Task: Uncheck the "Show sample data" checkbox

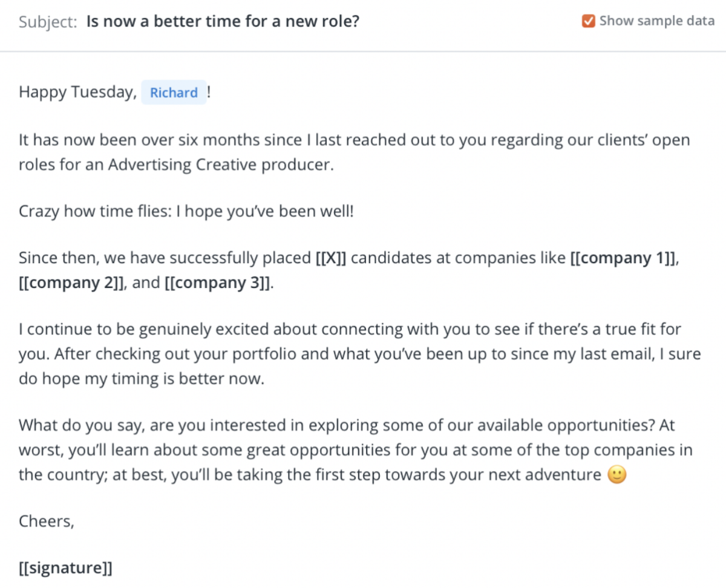Action: click(x=589, y=21)
